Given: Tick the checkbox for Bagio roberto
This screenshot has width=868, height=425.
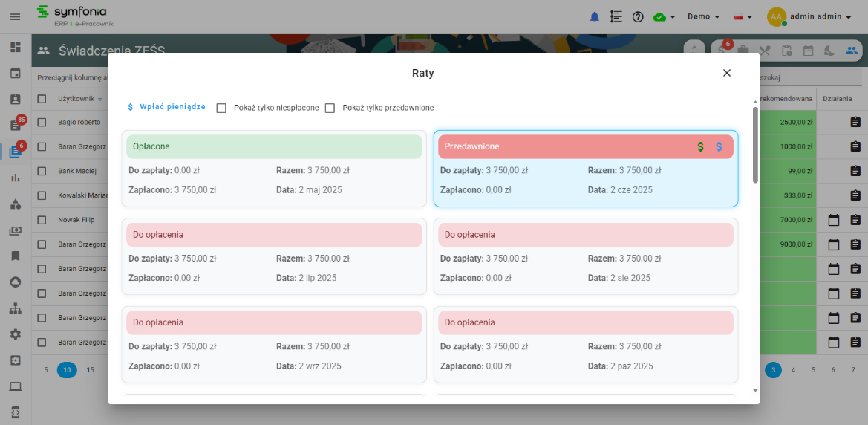Looking at the screenshot, I should coord(42,122).
